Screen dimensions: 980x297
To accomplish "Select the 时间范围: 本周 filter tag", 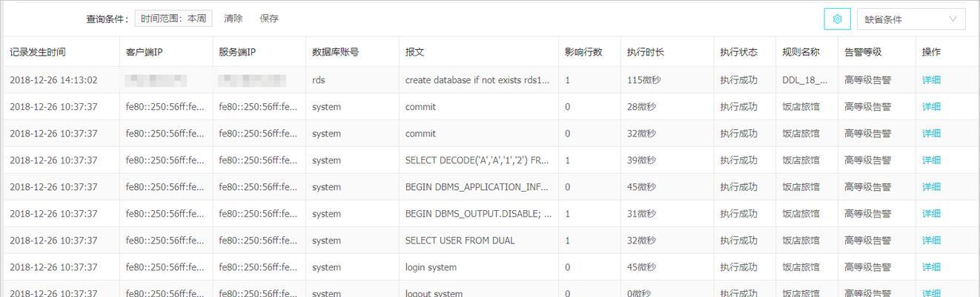I will click(173, 19).
